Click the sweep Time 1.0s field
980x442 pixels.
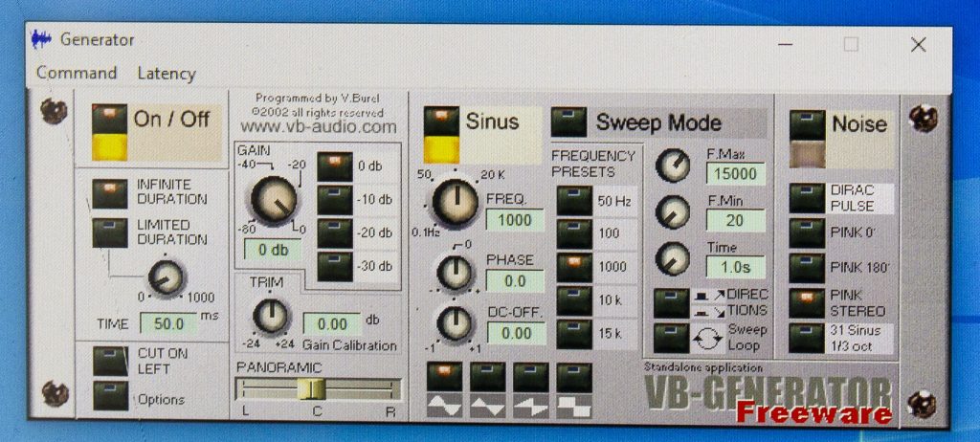click(736, 267)
